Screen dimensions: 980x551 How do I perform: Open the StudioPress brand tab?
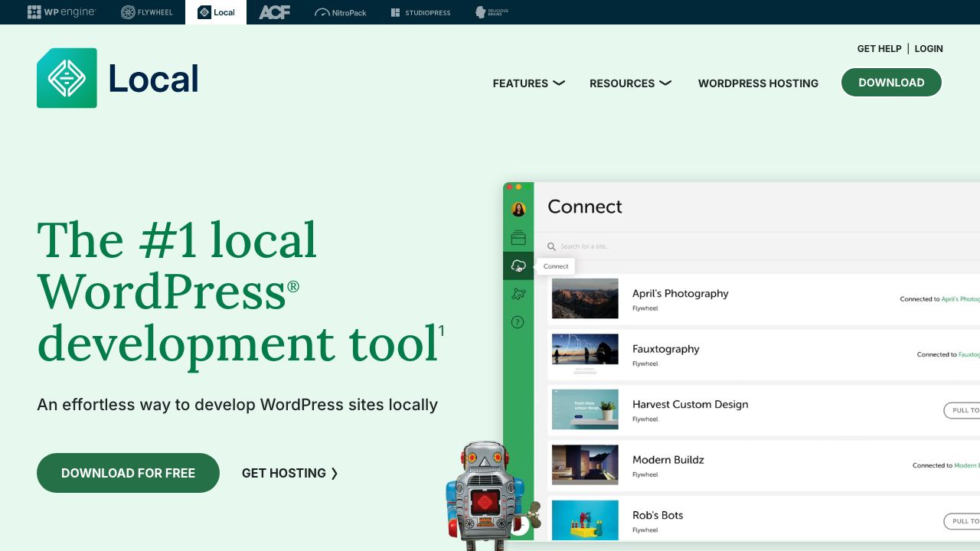click(x=420, y=12)
